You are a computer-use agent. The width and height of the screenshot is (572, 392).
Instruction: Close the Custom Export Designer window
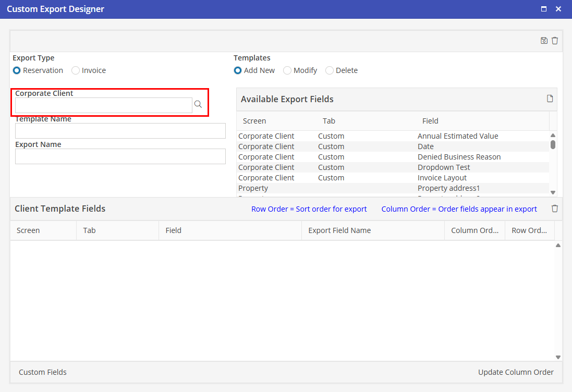point(558,9)
